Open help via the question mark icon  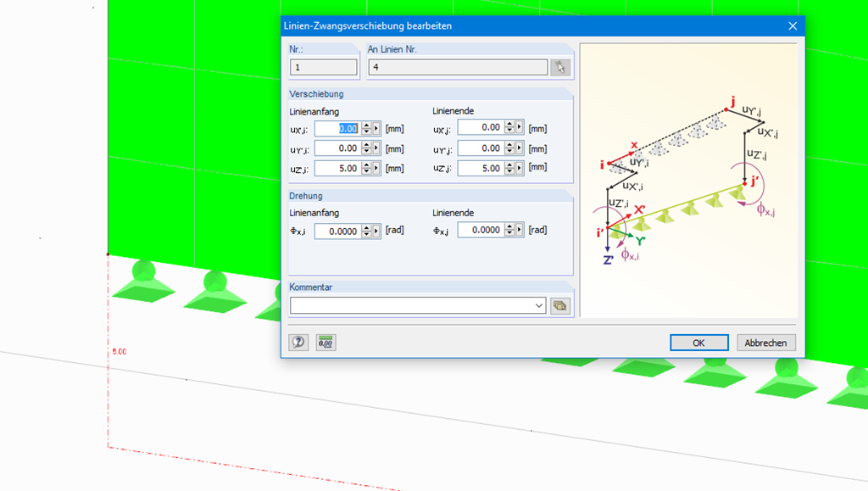tap(298, 342)
